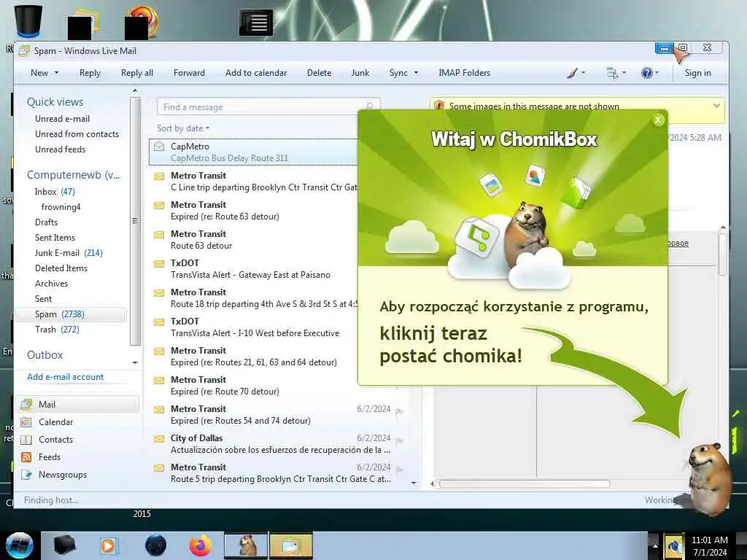Click Reply in the toolbar
This screenshot has height=560, width=747.
(x=90, y=73)
